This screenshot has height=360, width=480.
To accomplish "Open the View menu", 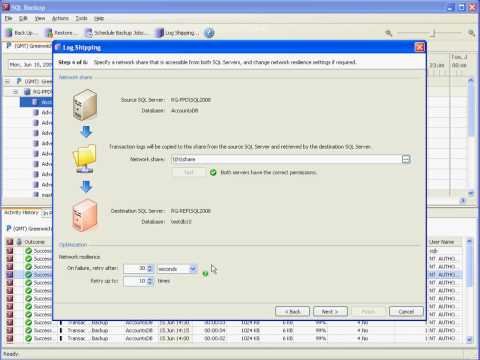I will coord(40,18).
